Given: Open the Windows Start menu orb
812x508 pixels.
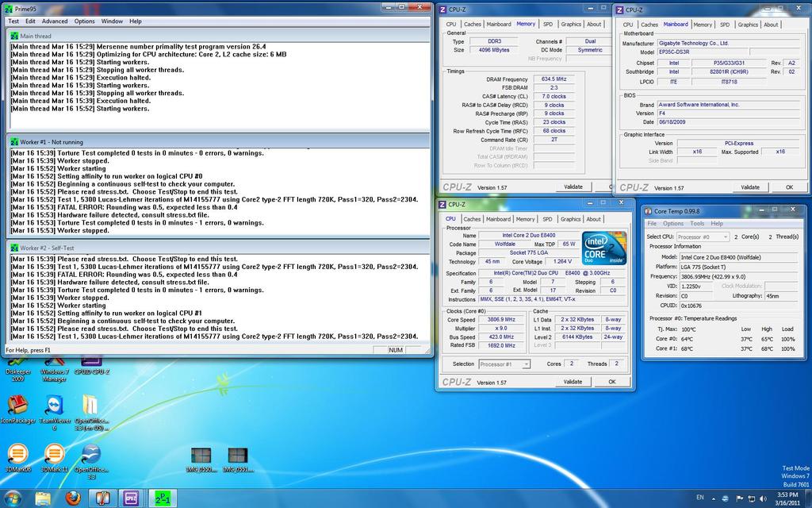Looking at the screenshot, I should click(x=12, y=498).
